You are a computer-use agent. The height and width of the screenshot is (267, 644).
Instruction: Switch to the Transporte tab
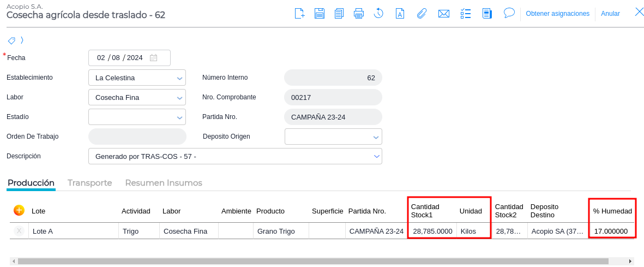(89, 183)
